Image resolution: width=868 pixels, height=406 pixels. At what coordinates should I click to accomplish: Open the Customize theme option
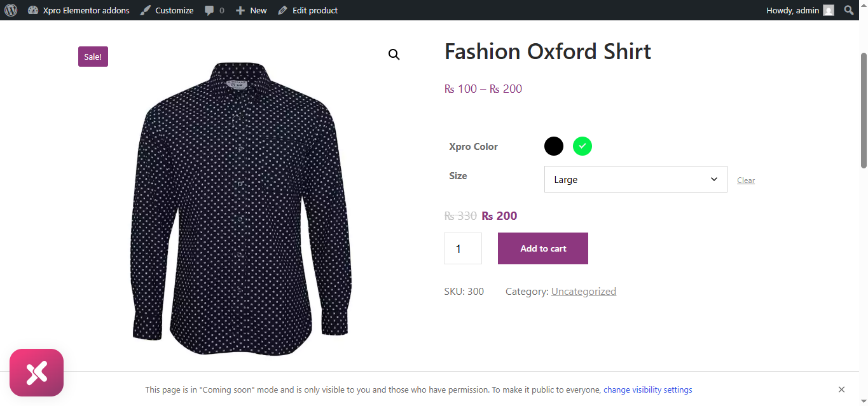coord(167,10)
